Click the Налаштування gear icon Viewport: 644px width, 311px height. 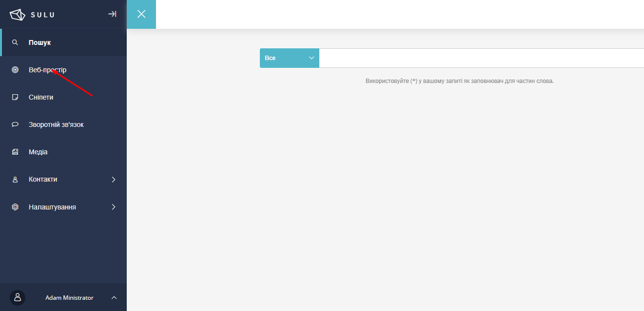coord(15,207)
